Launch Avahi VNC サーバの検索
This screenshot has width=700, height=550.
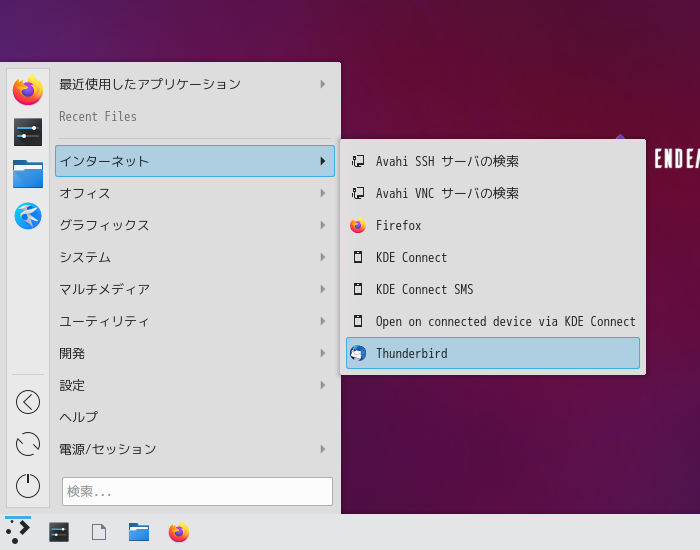(x=493, y=193)
